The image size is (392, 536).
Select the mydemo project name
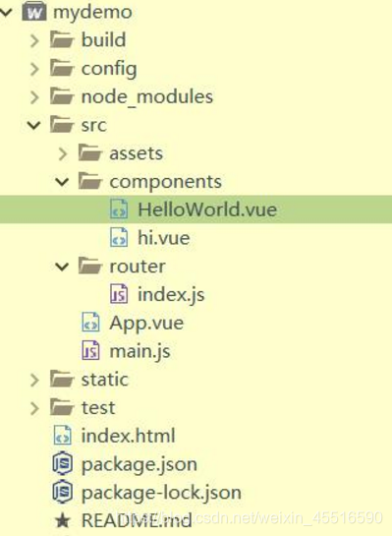93,13
